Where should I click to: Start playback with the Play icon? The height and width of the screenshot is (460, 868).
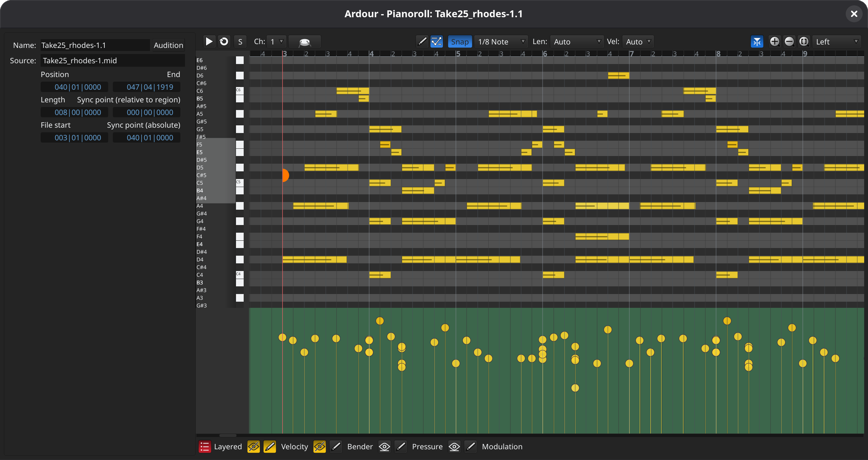coord(209,41)
